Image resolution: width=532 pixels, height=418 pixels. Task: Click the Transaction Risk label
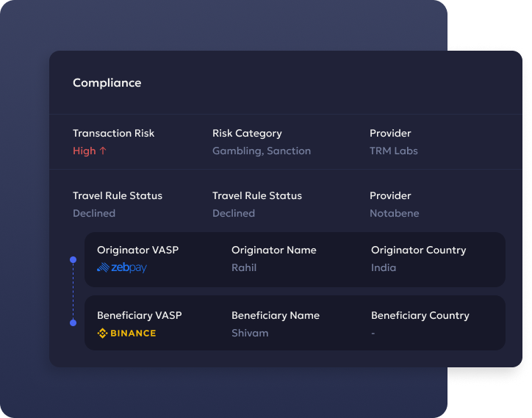coord(113,134)
